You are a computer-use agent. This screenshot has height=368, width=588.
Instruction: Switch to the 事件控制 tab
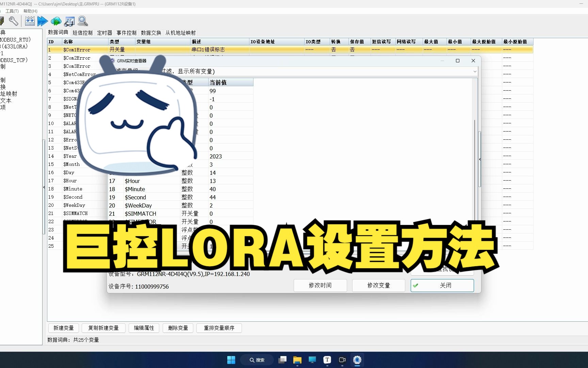[127, 33]
